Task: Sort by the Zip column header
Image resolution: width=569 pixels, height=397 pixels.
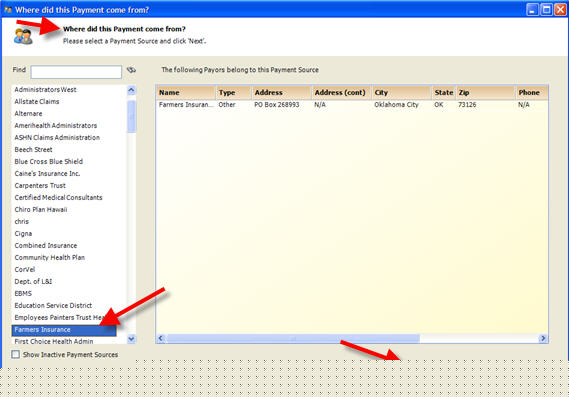Action: pyautogui.click(x=486, y=93)
